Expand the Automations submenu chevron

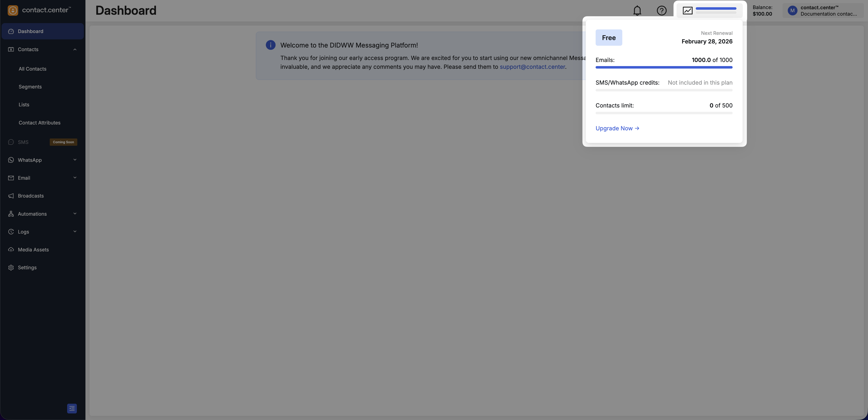(x=75, y=214)
